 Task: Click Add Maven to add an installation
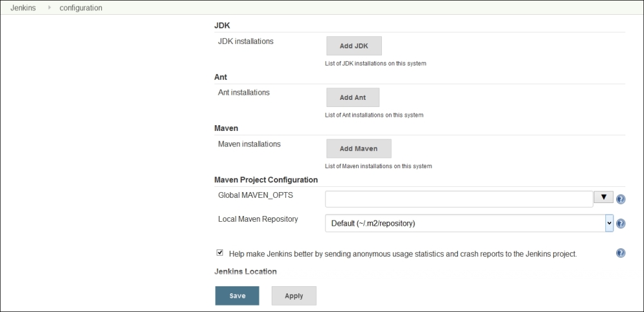coord(358,148)
